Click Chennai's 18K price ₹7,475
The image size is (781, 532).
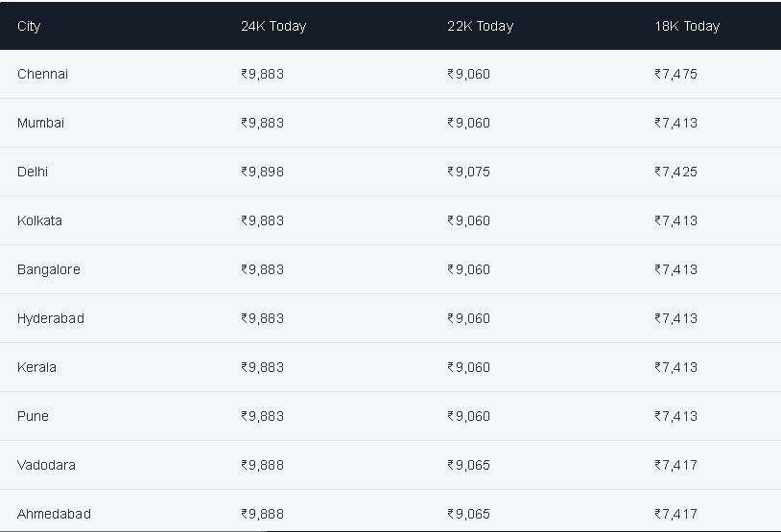pyautogui.click(x=675, y=74)
